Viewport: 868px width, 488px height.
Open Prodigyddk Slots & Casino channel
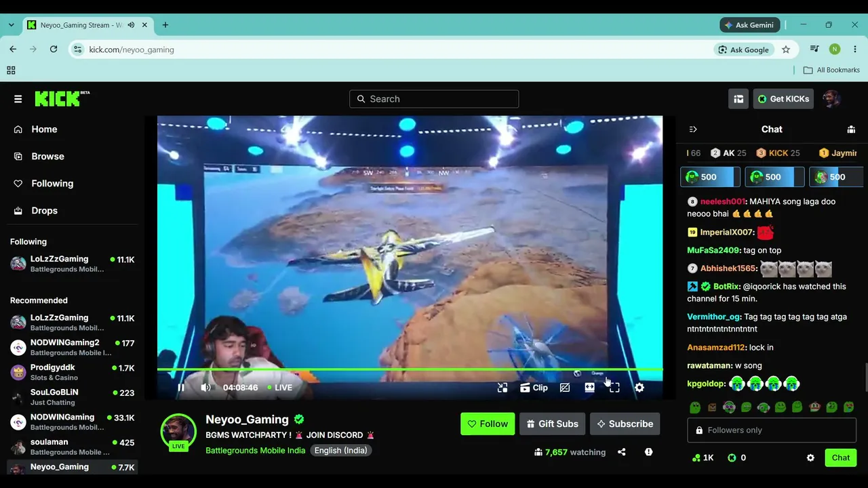(73, 372)
